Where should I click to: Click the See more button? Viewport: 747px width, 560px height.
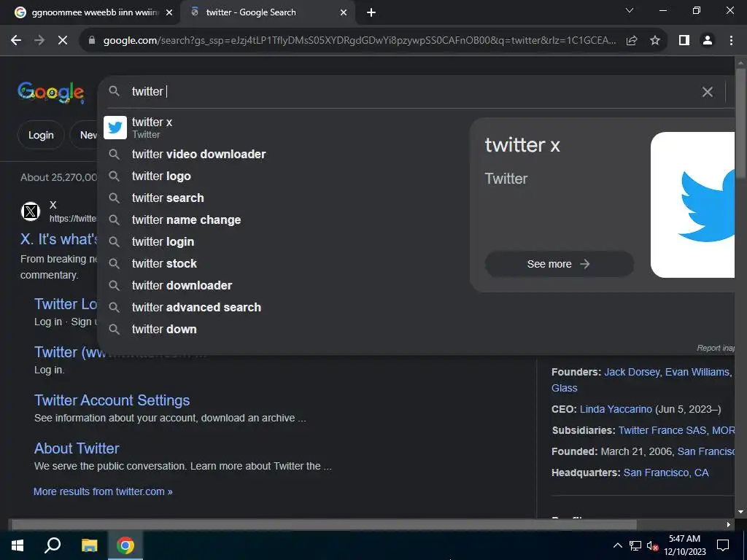(x=559, y=264)
